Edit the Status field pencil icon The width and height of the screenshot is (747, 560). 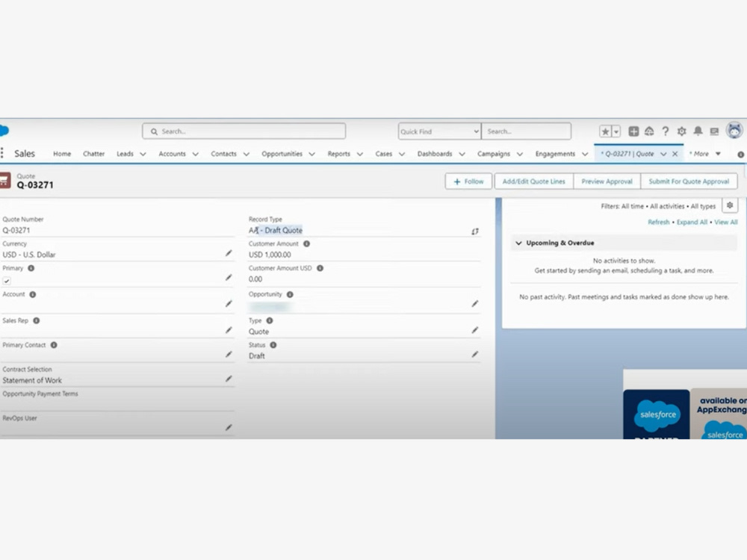click(x=475, y=354)
